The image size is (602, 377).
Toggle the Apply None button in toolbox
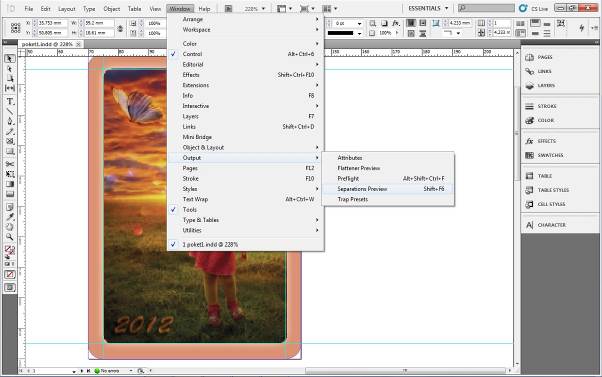click(10, 274)
